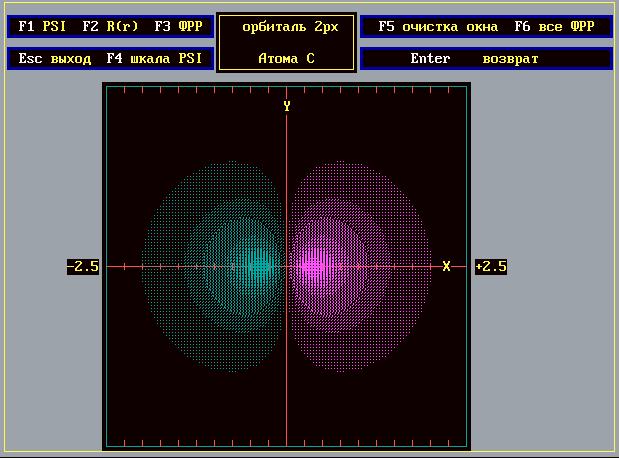Click the -2.5 axis limit label
This screenshot has height=458, width=619.
83,267
